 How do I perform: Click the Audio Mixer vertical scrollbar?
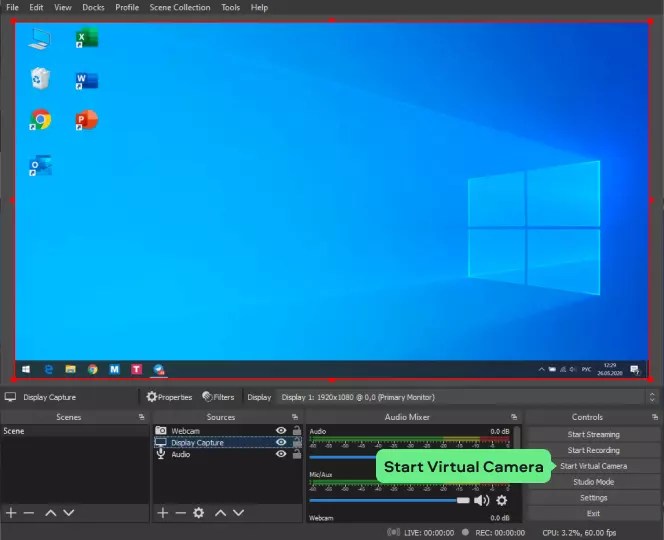tap(517, 440)
